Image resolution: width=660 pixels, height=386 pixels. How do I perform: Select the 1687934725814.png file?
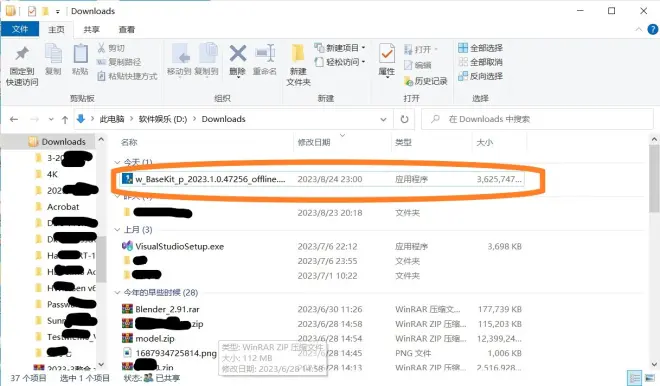[176, 353]
